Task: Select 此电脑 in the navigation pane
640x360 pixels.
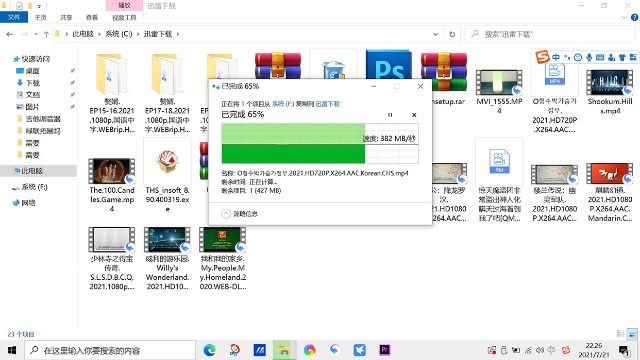Action: (32, 171)
